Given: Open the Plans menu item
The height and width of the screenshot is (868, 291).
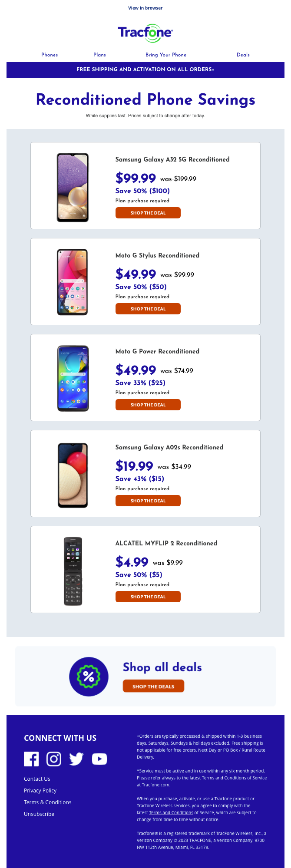Looking at the screenshot, I should (99, 55).
